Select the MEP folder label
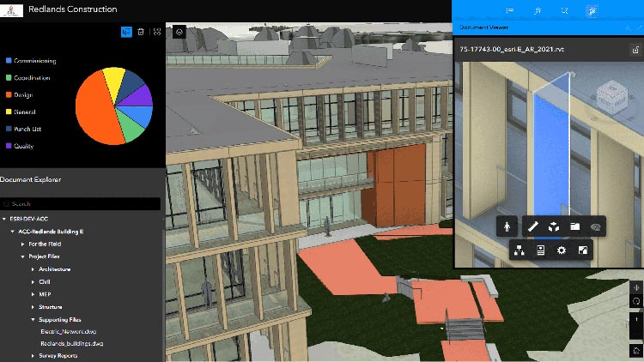Viewport: 644px width, 362px height. coord(45,294)
